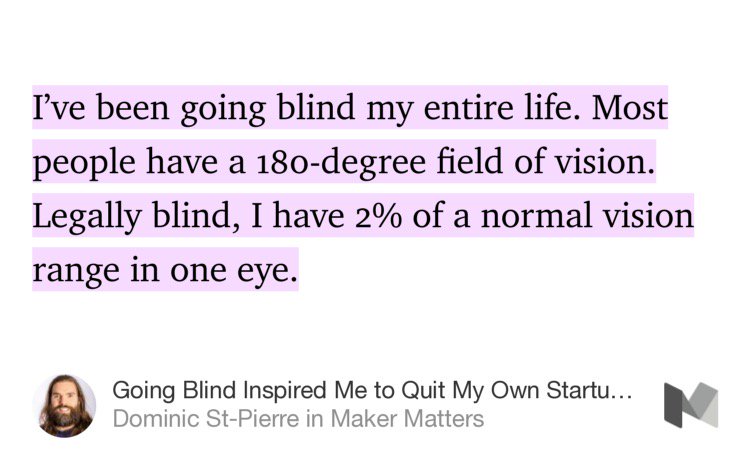The width and height of the screenshot is (750, 467).
Task: Click the Medium logo icon
Action: 691,403
